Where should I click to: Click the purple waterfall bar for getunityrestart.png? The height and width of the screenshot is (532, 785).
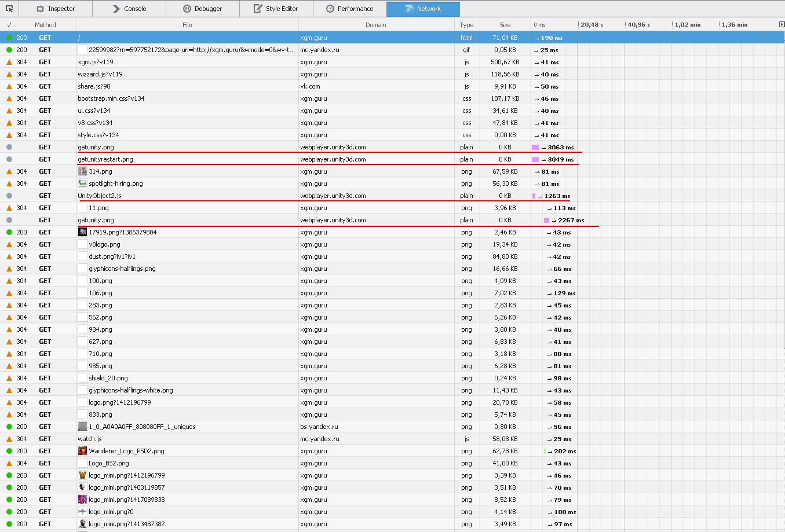pos(535,159)
